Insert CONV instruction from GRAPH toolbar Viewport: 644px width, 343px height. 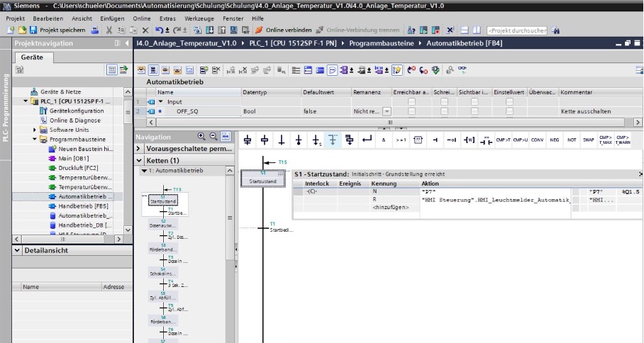(538, 140)
